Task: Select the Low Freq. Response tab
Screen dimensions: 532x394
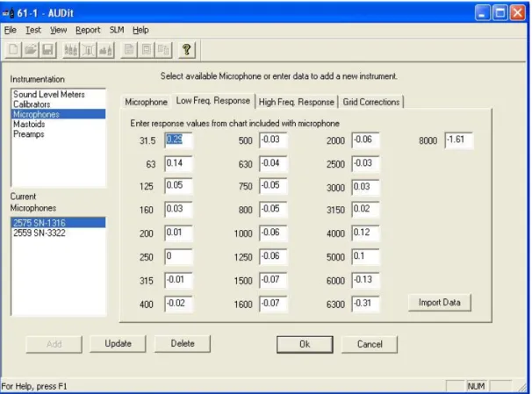Action: [213, 101]
